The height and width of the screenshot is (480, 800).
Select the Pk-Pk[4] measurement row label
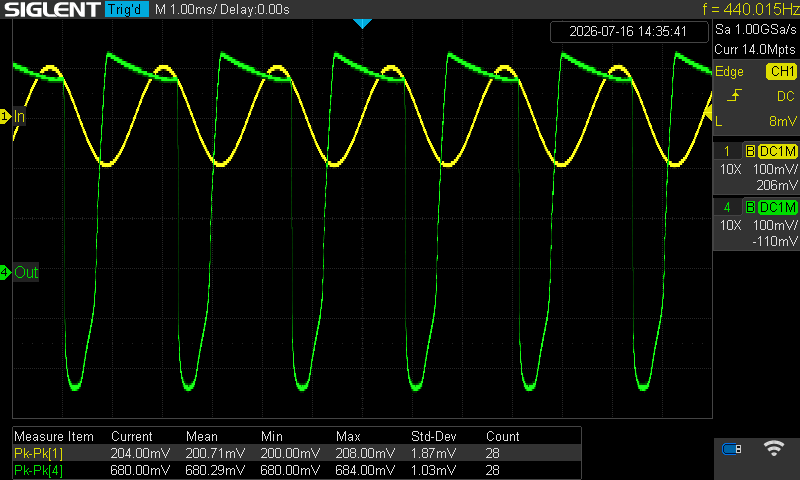tap(38, 470)
